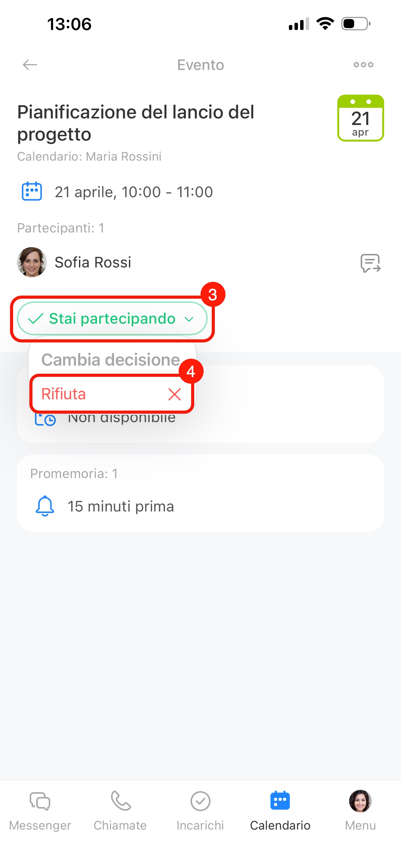This screenshot has width=401, height=868.
Task: Tap the red X next to Rifiuta
Action: click(x=174, y=394)
